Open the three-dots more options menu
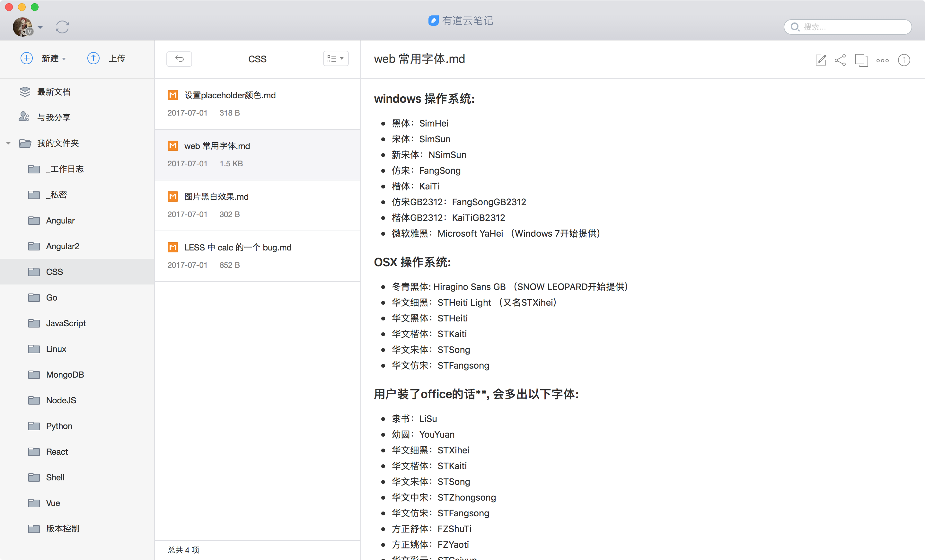The image size is (925, 560). tap(882, 60)
